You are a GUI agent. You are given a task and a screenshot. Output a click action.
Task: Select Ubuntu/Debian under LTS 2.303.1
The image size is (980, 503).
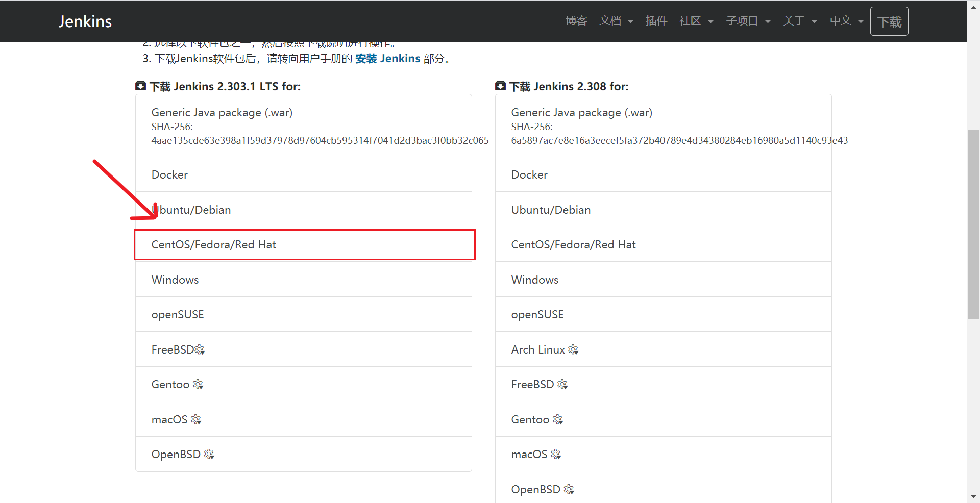click(x=304, y=210)
